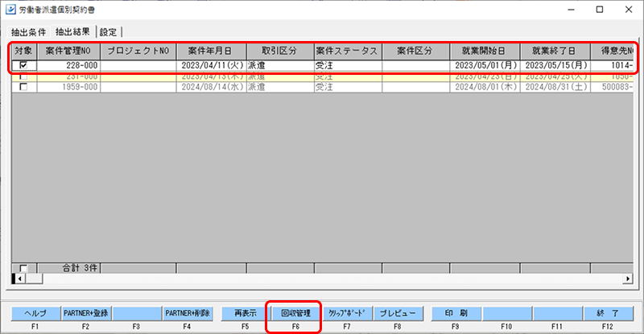Click the 取引区分 column header
The image size is (644, 334).
[x=280, y=51]
